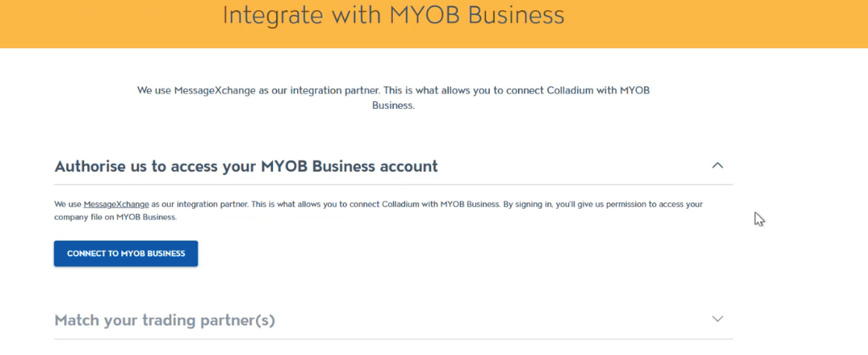Click the Connect to MYOB Business button
Viewport: 868px width, 355px height.
point(126,254)
